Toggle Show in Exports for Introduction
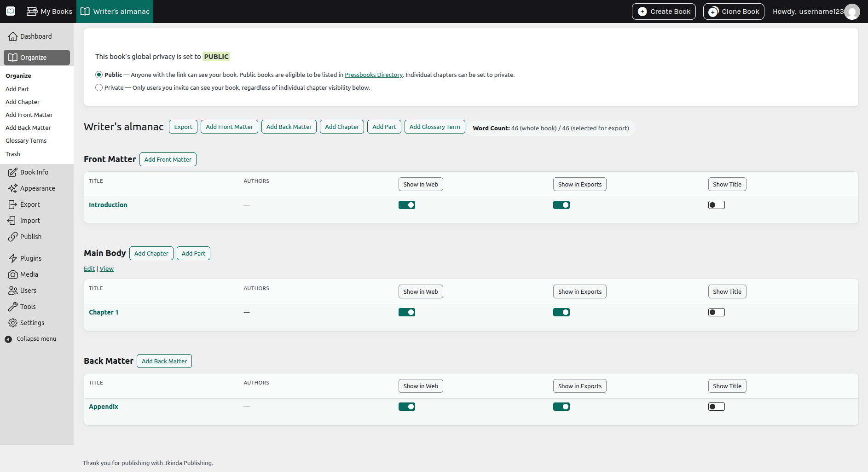The width and height of the screenshot is (868, 472). [561, 205]
